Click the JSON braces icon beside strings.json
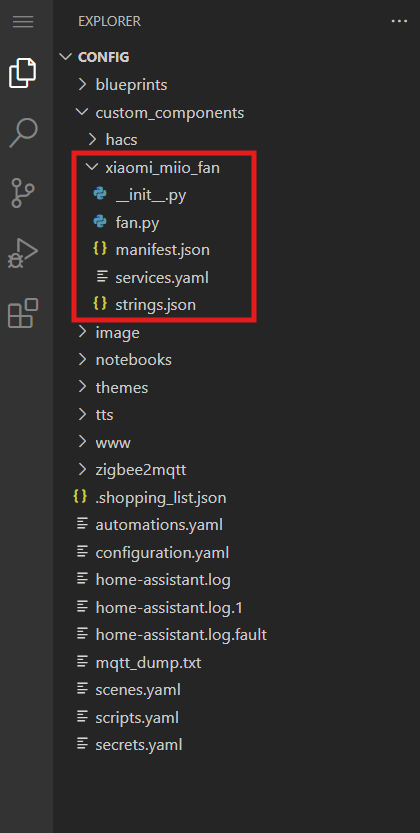 (x=100, y=304)
